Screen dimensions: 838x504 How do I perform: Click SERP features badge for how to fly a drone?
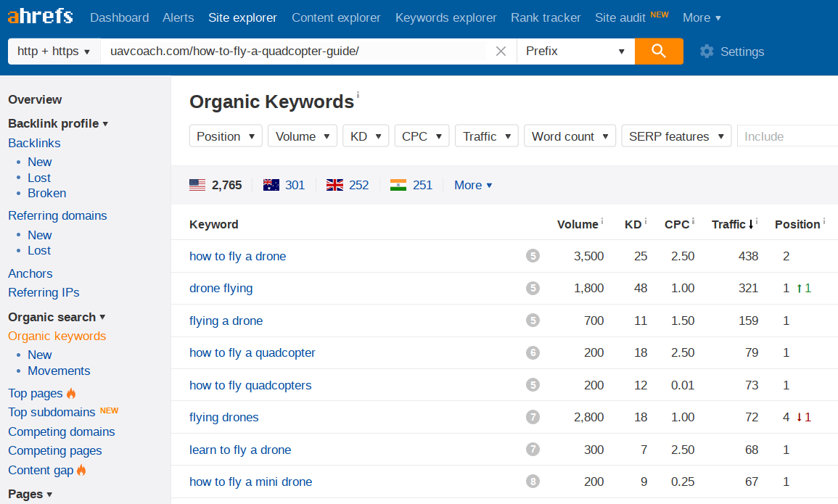click(533, 256)
